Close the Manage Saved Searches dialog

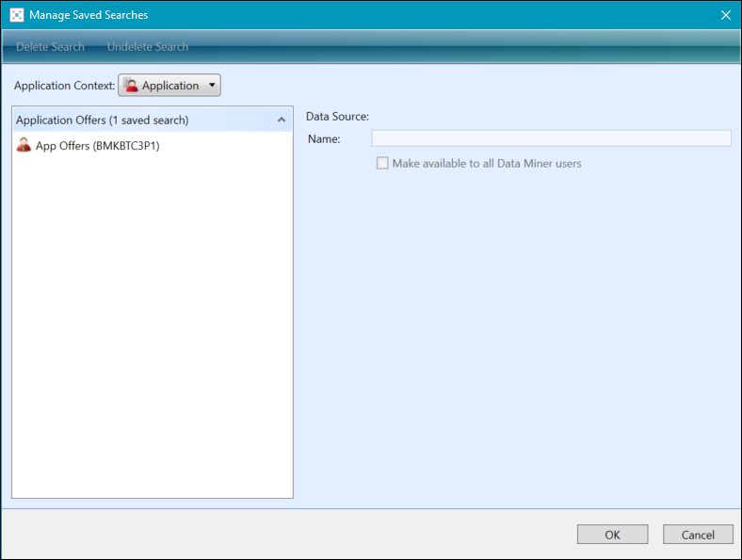(x=726, y=15)
